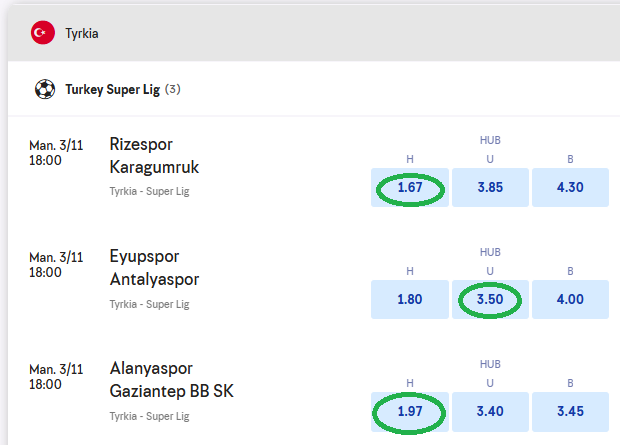Pick draw odds 3.40 in Alanyaspor match

[490, 411]
